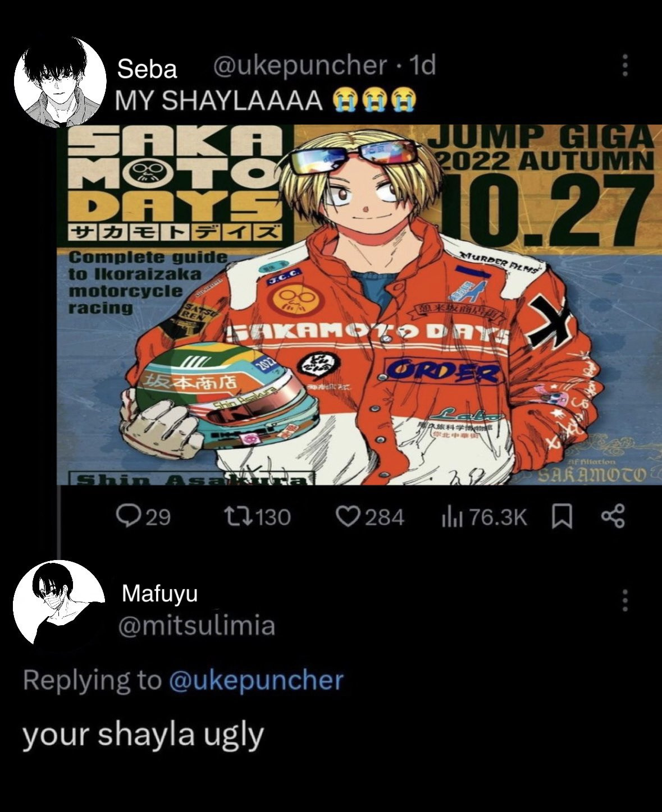Screen dimensions: 662x812
Task: Select the MY SHAYLAAAA tweet text
Action: pos(266,100)
